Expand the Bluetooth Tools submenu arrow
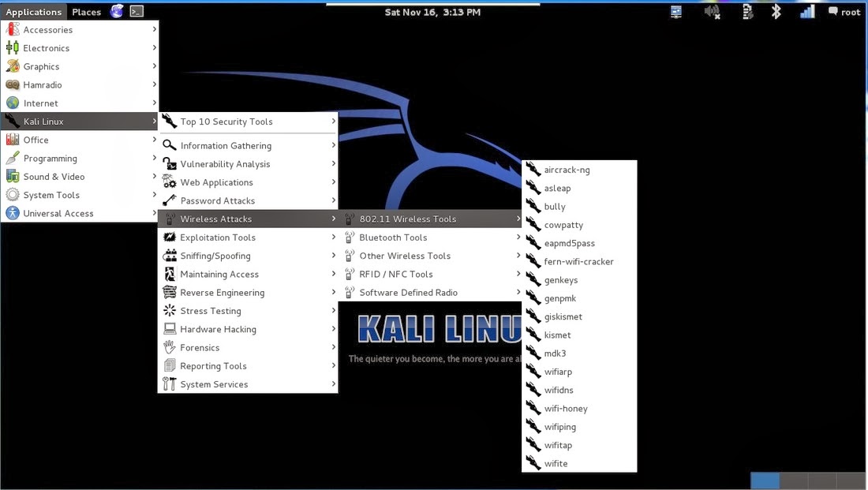The image size is (868, 490). 518,237
